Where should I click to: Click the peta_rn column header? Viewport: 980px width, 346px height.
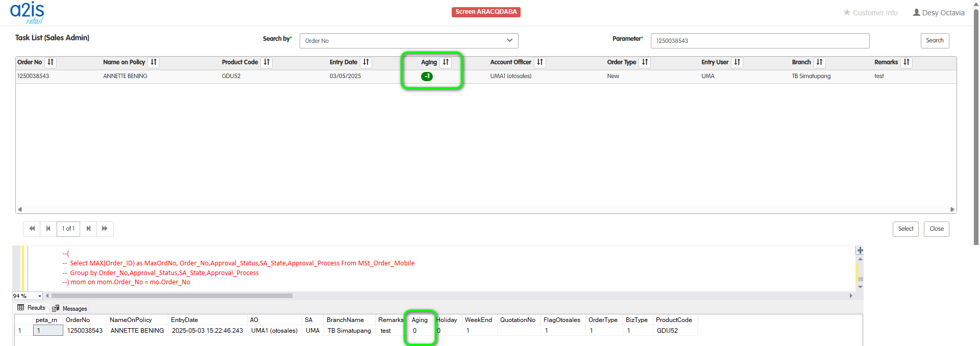(x=48, y=320)
